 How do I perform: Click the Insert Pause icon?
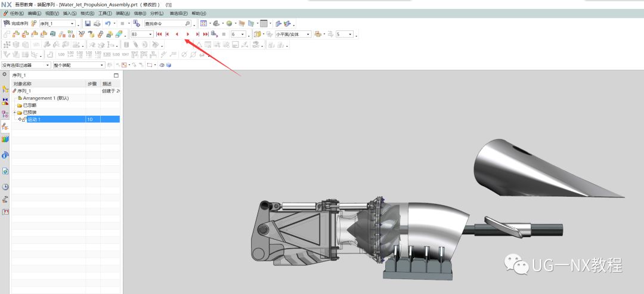tap(62, 34)
